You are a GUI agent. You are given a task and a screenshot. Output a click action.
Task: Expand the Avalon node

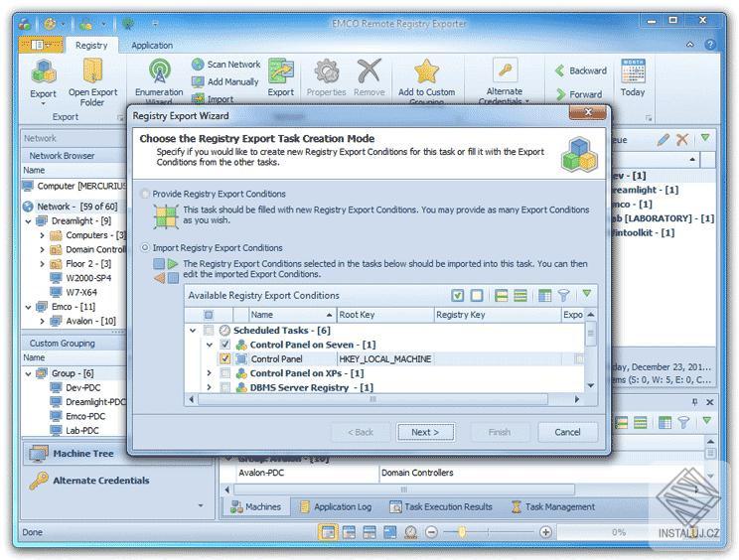43,322
